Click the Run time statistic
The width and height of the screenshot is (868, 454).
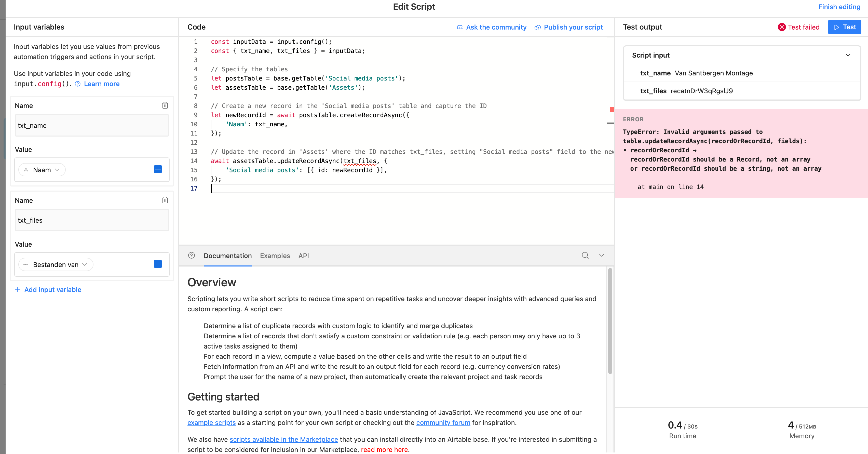coord(682,430)
